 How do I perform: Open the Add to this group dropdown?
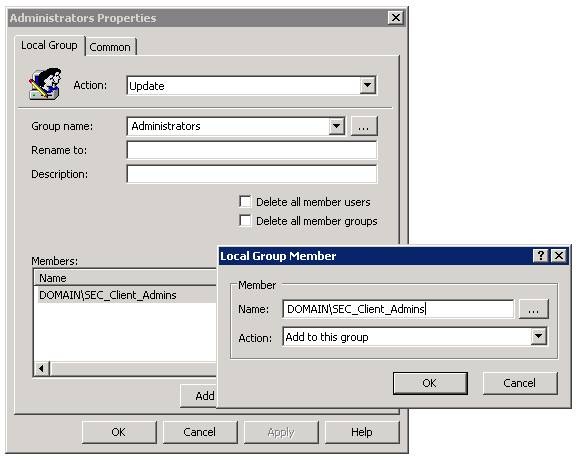(x=539, y=336)
